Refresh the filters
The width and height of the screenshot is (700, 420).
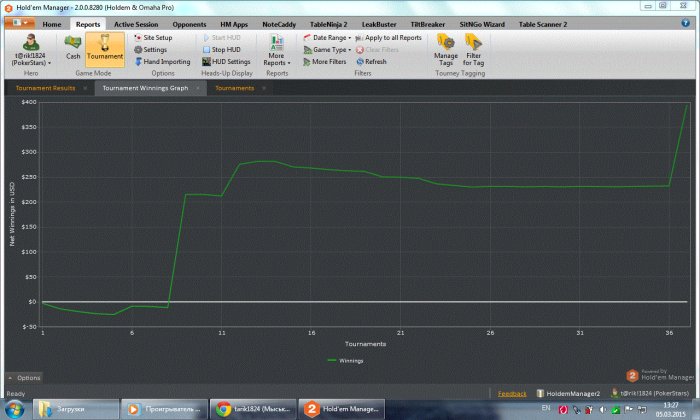[x=370, y=61]
